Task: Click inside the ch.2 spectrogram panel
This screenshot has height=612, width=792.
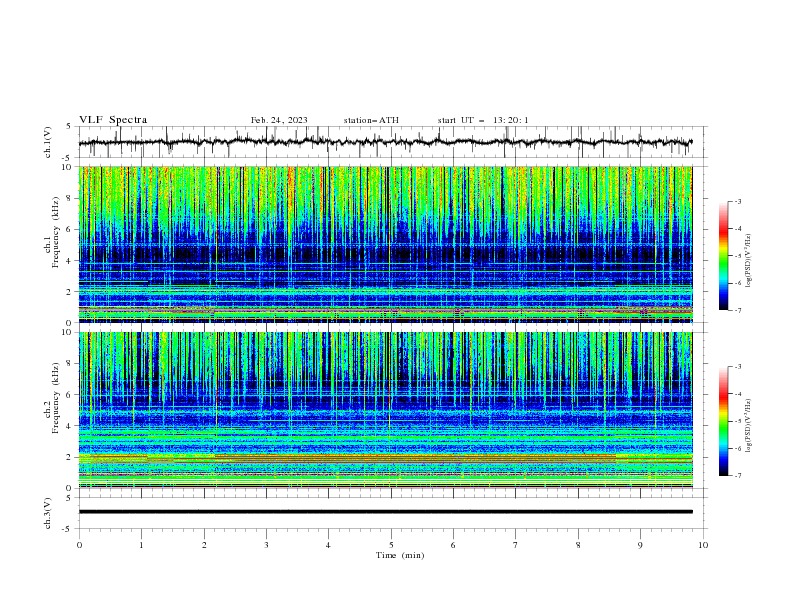Action: coord(385,410)
